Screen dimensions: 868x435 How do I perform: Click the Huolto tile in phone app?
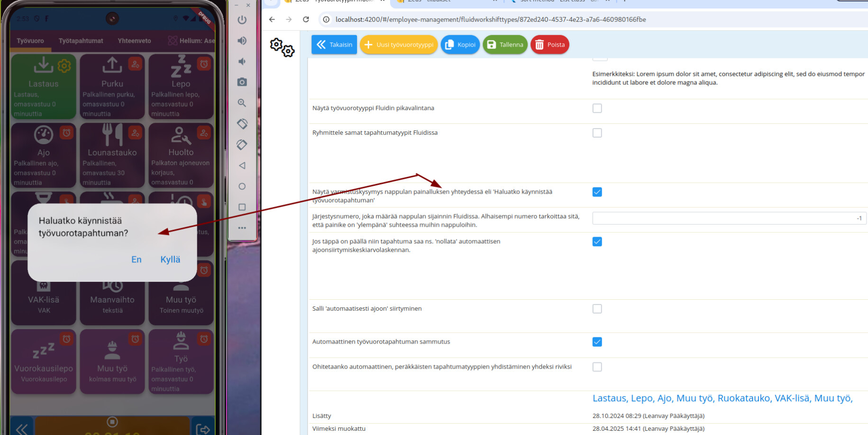coord(181,155)
